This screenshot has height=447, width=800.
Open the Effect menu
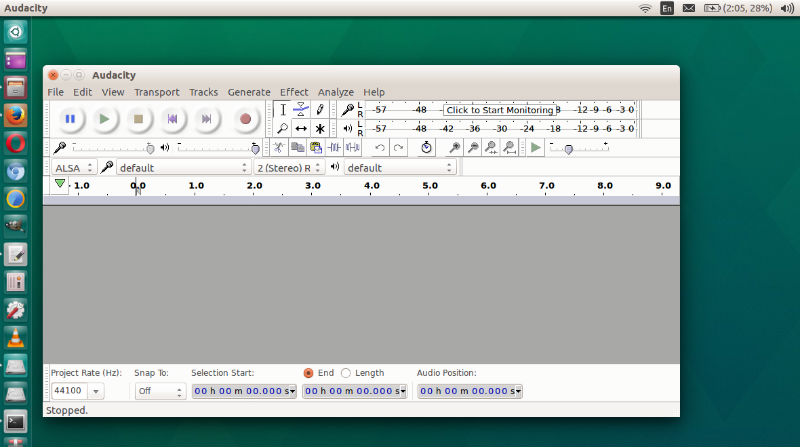point(294,92)
